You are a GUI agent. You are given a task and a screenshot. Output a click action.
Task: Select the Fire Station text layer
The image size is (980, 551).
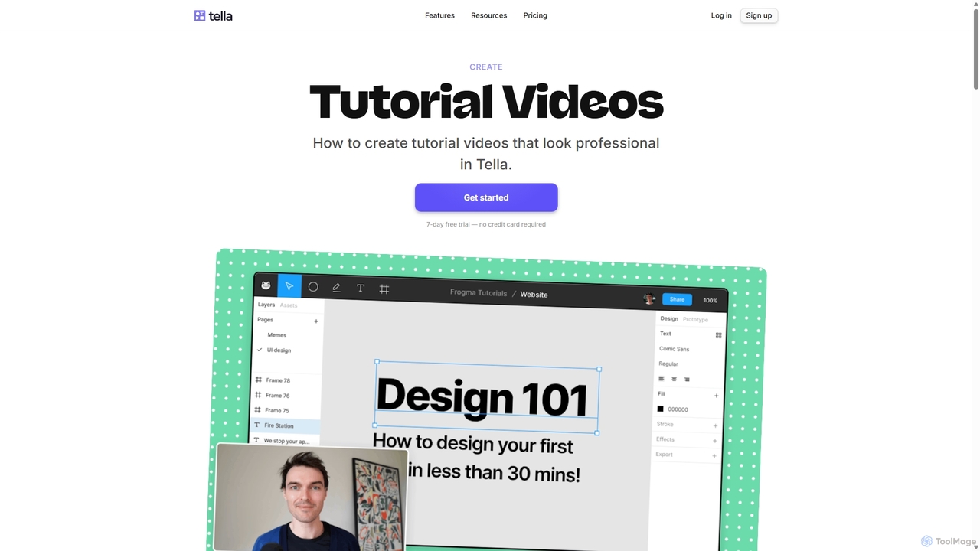click(x=279, y=425)
